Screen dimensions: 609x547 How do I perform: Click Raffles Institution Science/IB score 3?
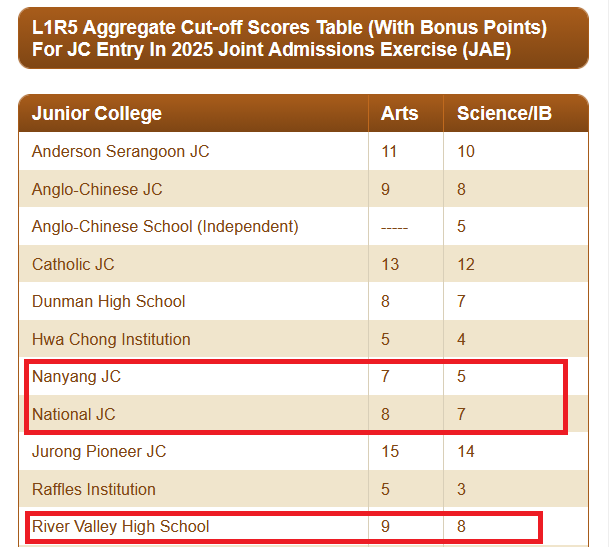coord(461,489)
